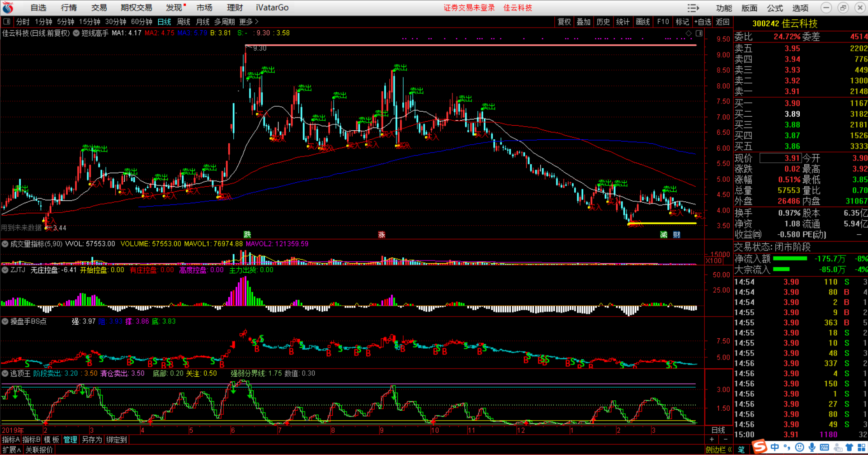The height and width of the screenshot is (455, 868).
Task: Open the 交易 menu
Action: 99,8
